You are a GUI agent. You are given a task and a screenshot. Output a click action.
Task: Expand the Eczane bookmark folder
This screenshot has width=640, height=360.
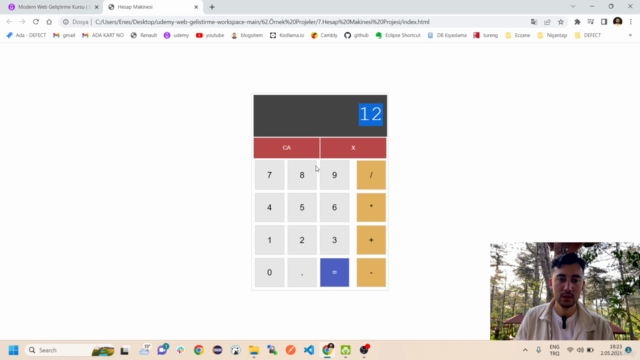tap(518, 36)
